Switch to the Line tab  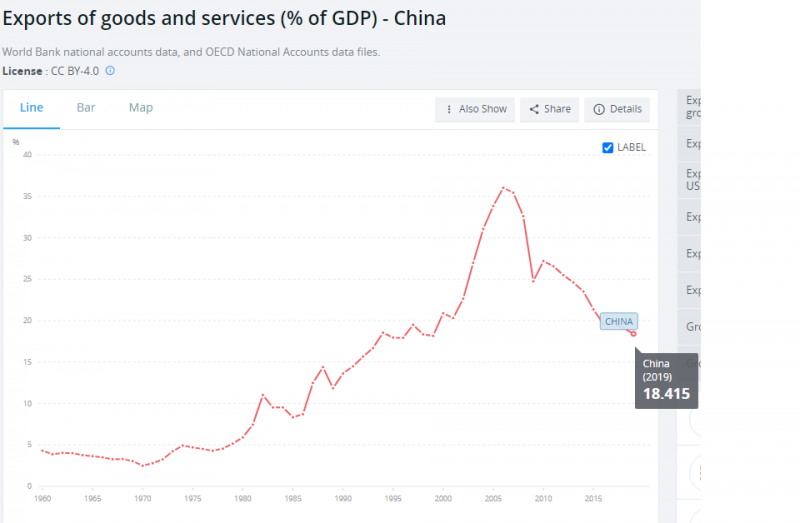coord(31,108)
